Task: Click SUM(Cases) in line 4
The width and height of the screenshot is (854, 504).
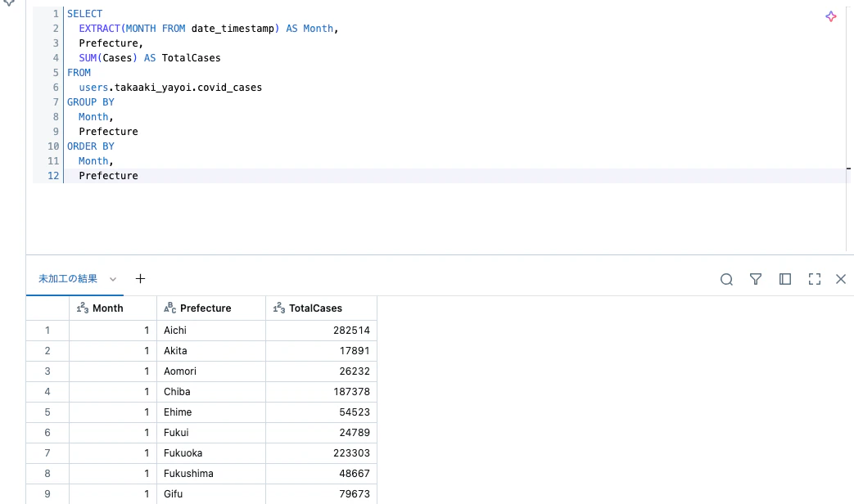Action: coord(108,58)
